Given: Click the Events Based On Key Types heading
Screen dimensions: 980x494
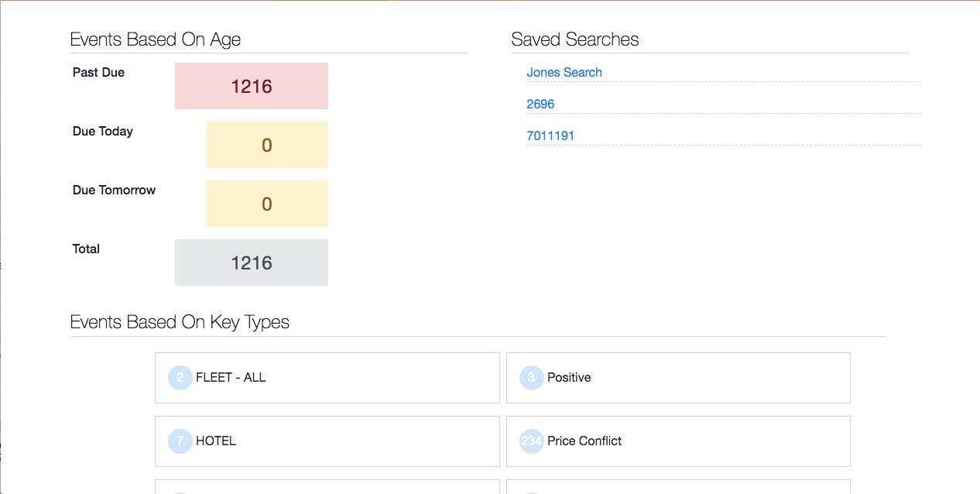Looking at the screenshot, I should (180, 322).
